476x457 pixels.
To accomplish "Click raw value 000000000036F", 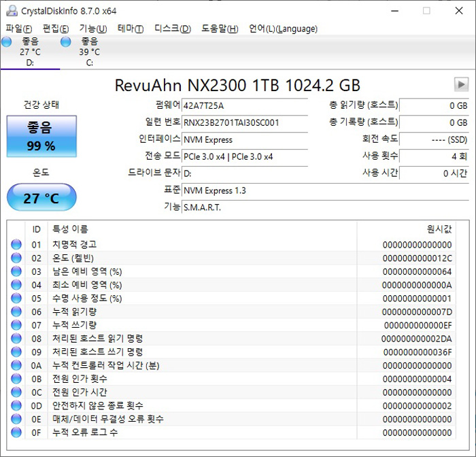I will click(418, 352).
